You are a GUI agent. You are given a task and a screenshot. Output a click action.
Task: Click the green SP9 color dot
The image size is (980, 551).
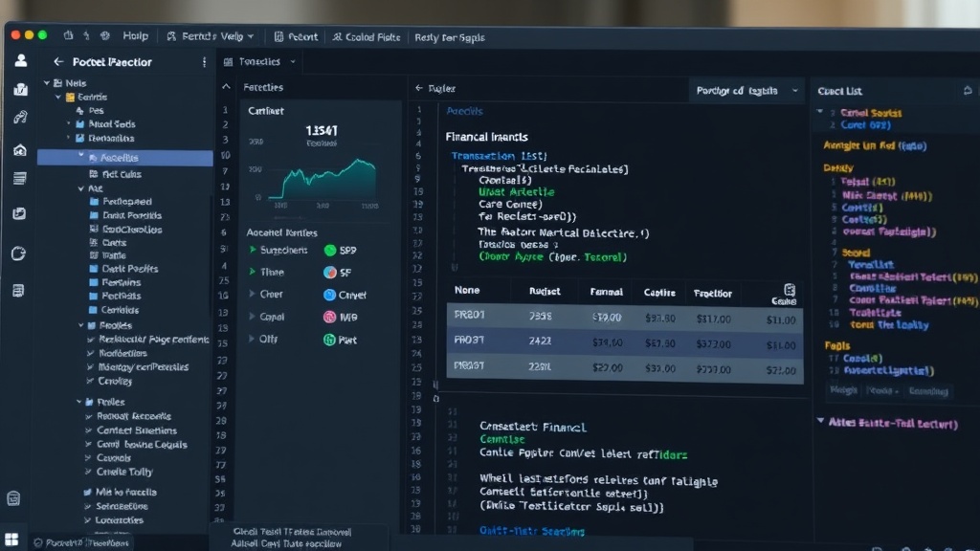pos(330,251)
